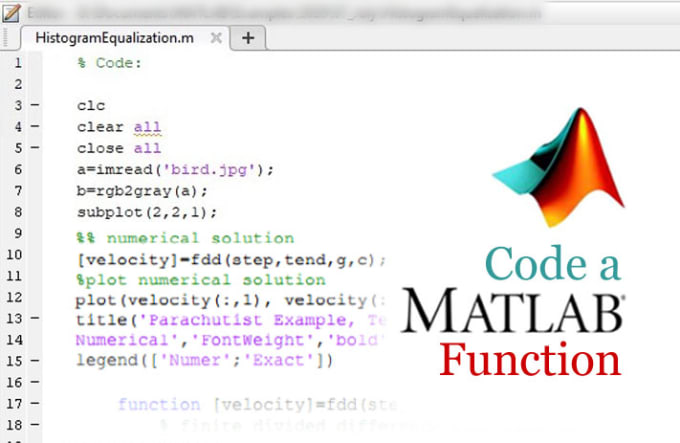Click '%plot numerical solution' comment
Screen dimensions: 680x443
(201, 280)
